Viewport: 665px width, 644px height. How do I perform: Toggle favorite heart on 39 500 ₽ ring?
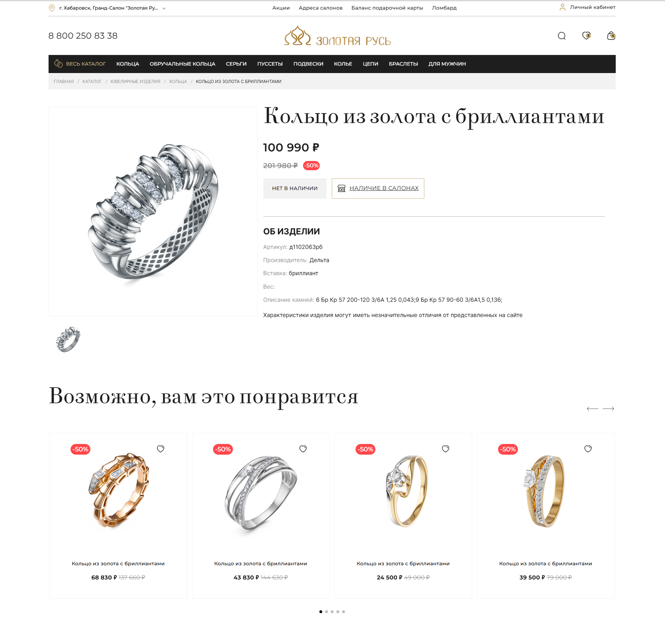[x=588, y=449]
